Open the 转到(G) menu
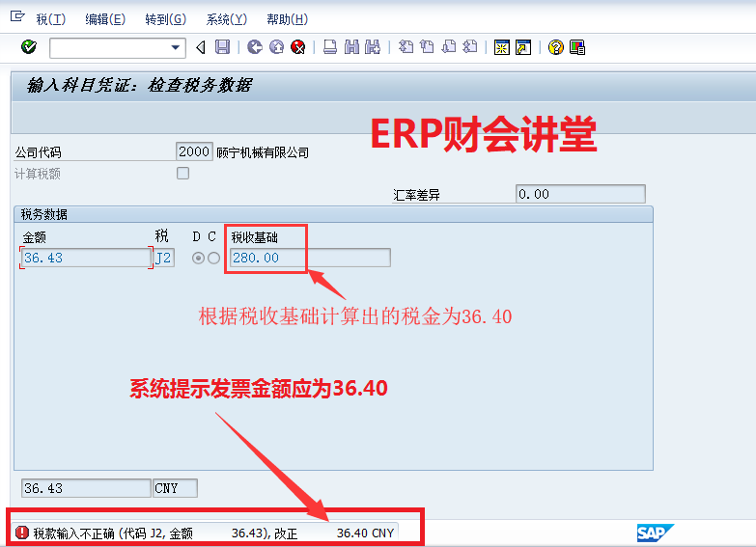 tap(165, 19)
